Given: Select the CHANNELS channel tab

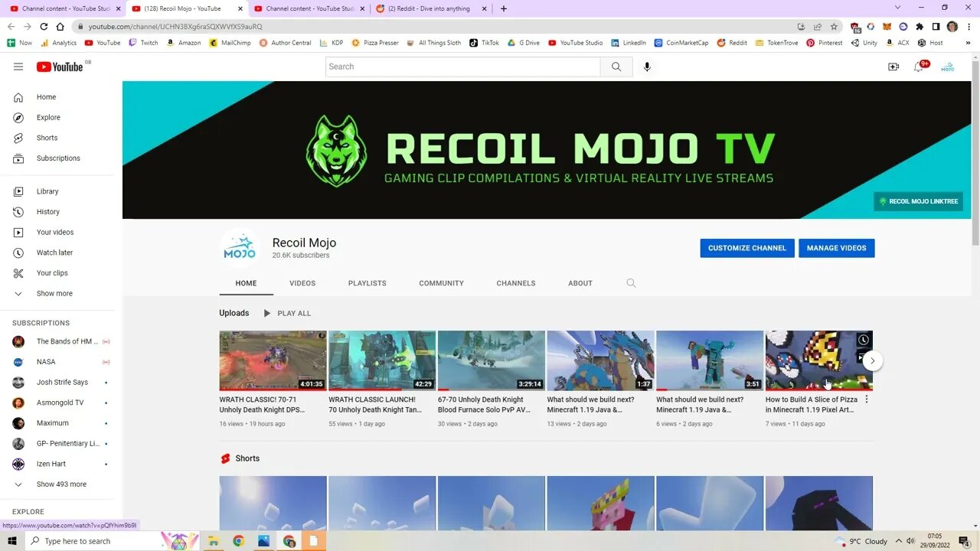Looking at the screenshot, I should coord(516,283).
